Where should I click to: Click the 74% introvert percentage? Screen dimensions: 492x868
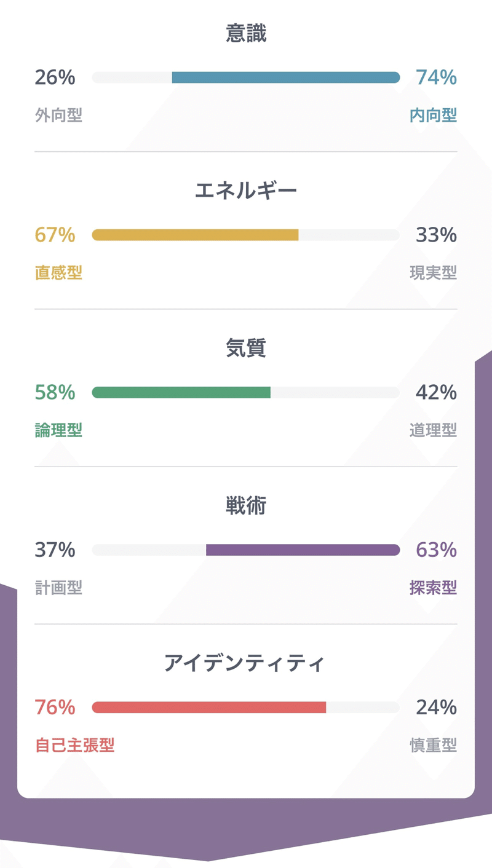[436, 77]
